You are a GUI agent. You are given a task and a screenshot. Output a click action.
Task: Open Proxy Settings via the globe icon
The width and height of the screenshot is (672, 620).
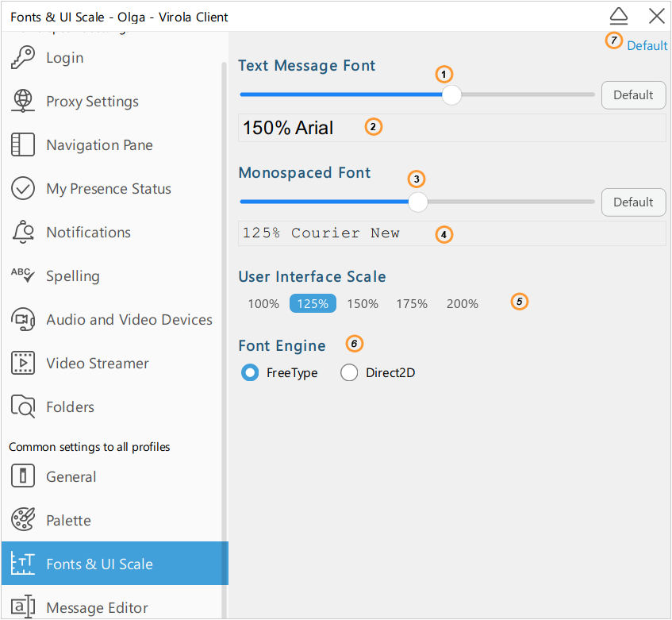(22, 101)
